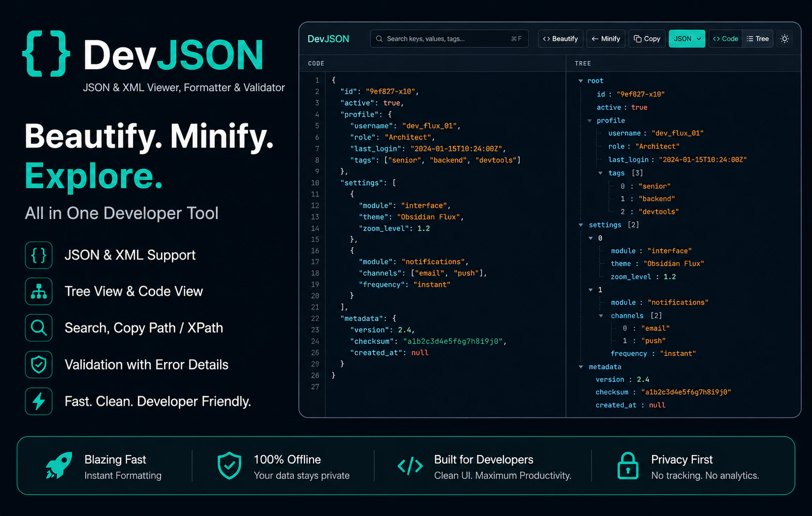Screen dimensions: 812x516
Task: Click the CODE panel header
Action: [316, 63]
